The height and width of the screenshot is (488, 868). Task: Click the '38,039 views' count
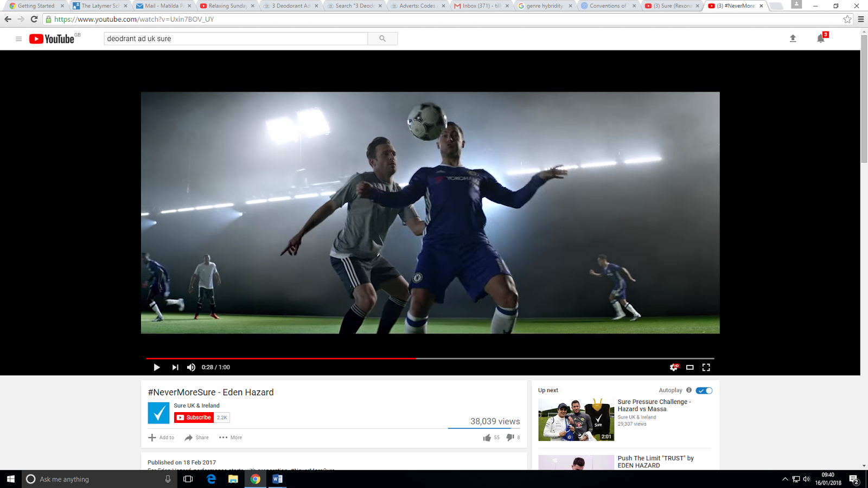click(x=495, y=421)
